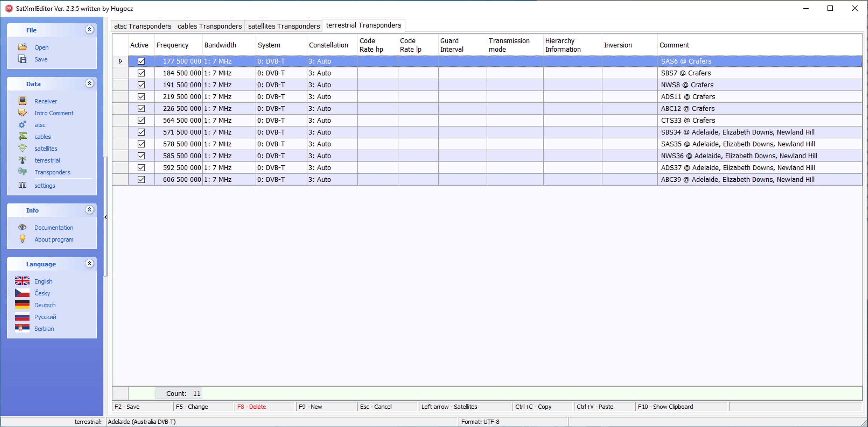This screenshot has height=427, width=868.
Task: Click Left arrow - Satellites button
Action: pos(465,406)
